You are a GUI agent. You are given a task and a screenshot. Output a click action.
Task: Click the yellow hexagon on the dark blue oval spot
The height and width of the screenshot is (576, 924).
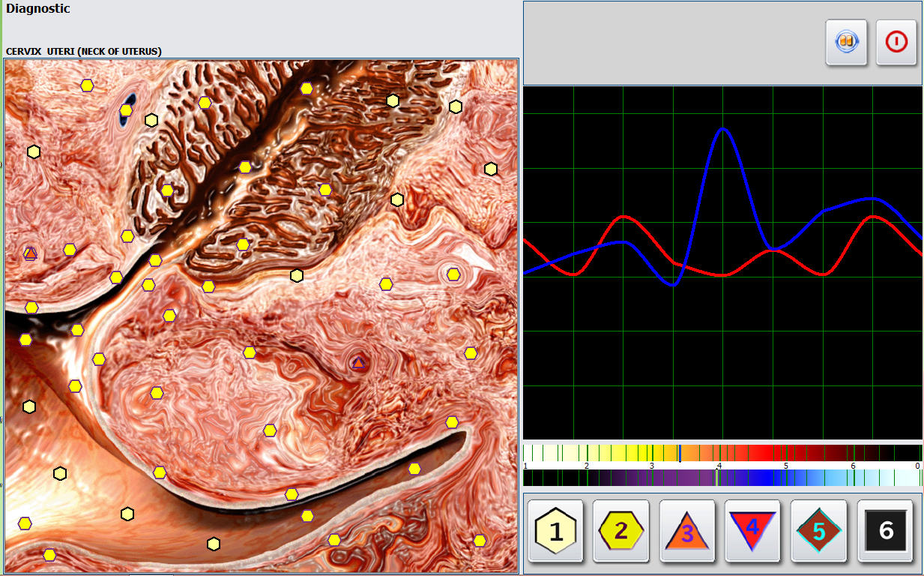pyautogui.click(x=126, y=110)
